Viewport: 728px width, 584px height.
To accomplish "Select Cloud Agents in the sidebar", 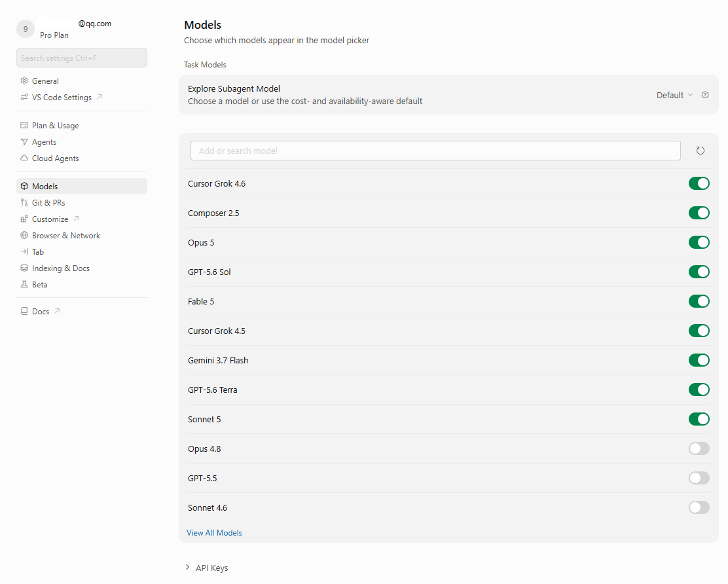I will 82,158.
